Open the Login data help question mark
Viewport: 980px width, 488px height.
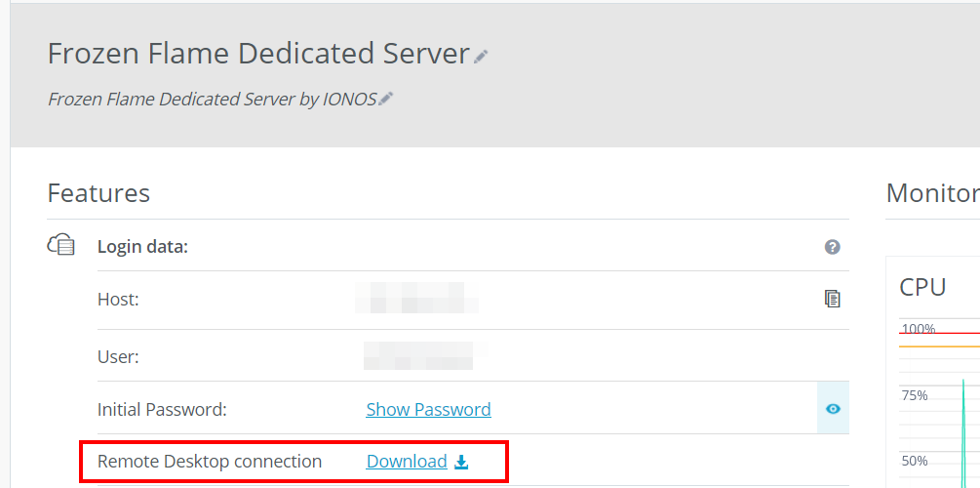[832, 247]
